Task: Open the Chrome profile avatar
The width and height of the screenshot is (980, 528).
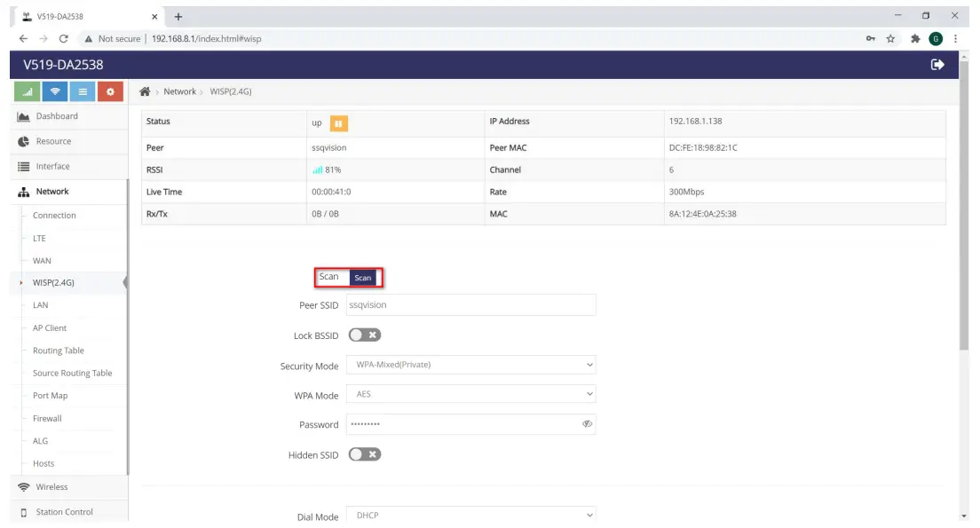Action: [x=936, y=39]
